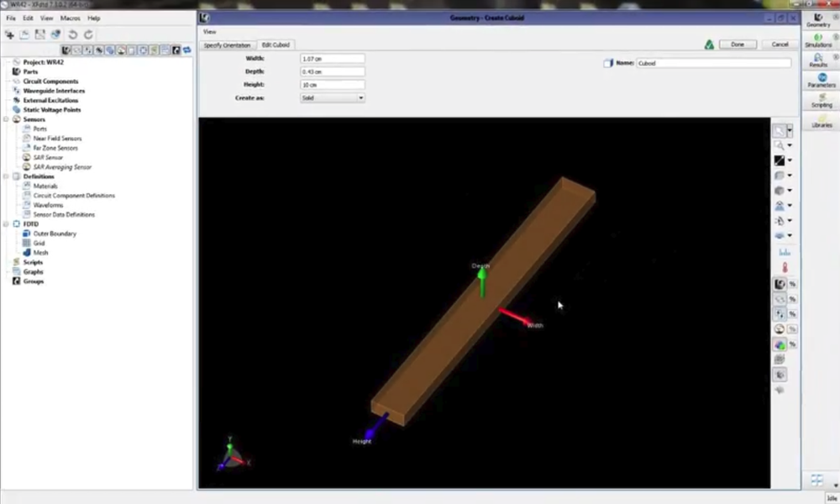Open the dropdown arrow beside the shaded solid cube icon
840x504 pixels.
pos(790,190)
